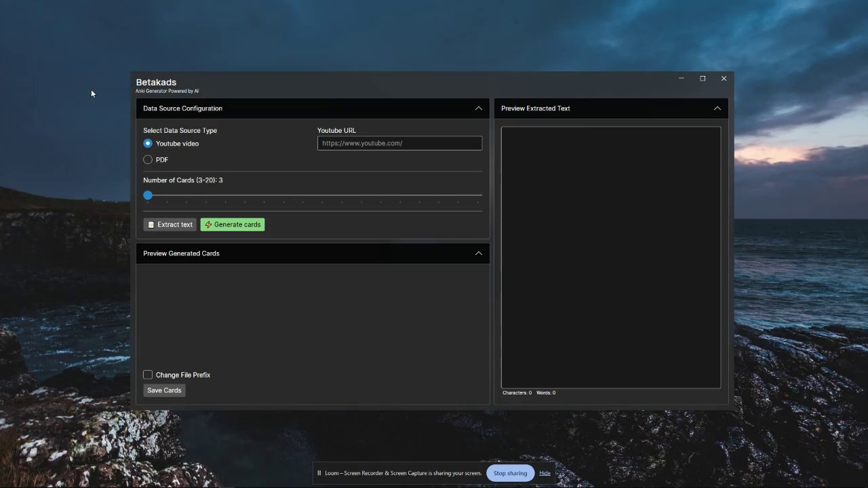
Task: Collapse the Data Source Configuration panel
Action: [479, 108]
